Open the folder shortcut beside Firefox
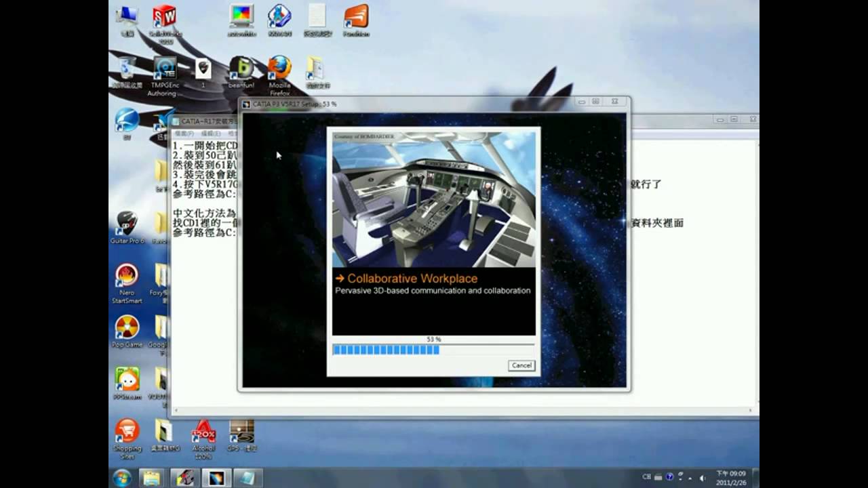The image size is (868, 488). (317, 73)
